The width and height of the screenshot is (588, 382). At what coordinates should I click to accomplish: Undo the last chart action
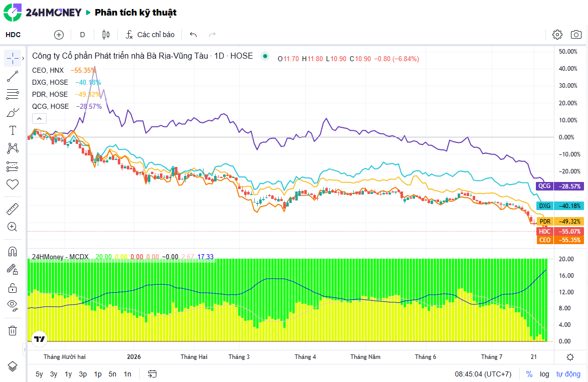(x=193, y=35)
